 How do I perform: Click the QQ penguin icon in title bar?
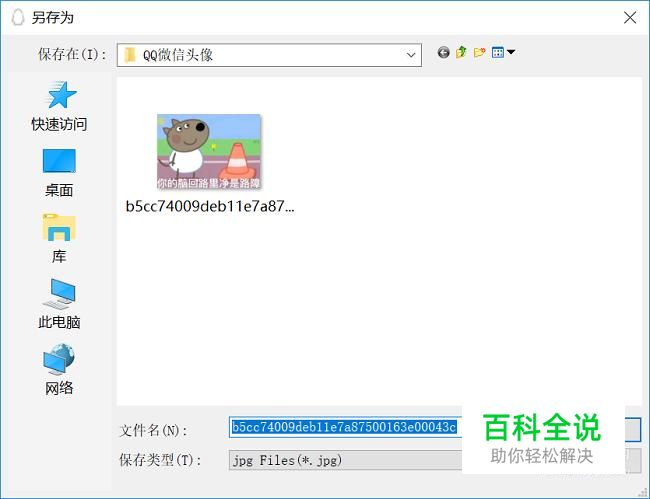coord(18,17)
